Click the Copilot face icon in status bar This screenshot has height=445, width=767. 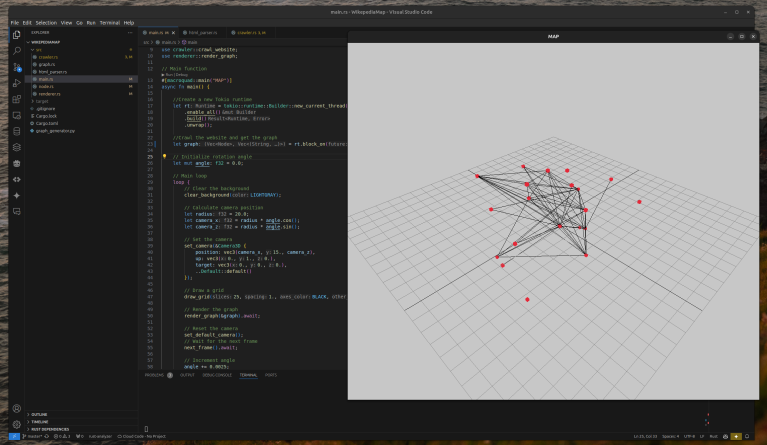point(725,436)
